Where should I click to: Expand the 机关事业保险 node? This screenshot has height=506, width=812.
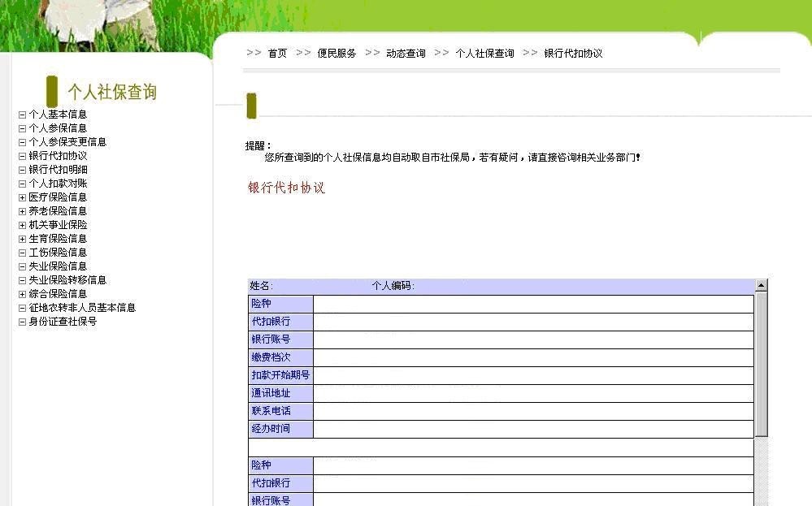coord(22,225)
